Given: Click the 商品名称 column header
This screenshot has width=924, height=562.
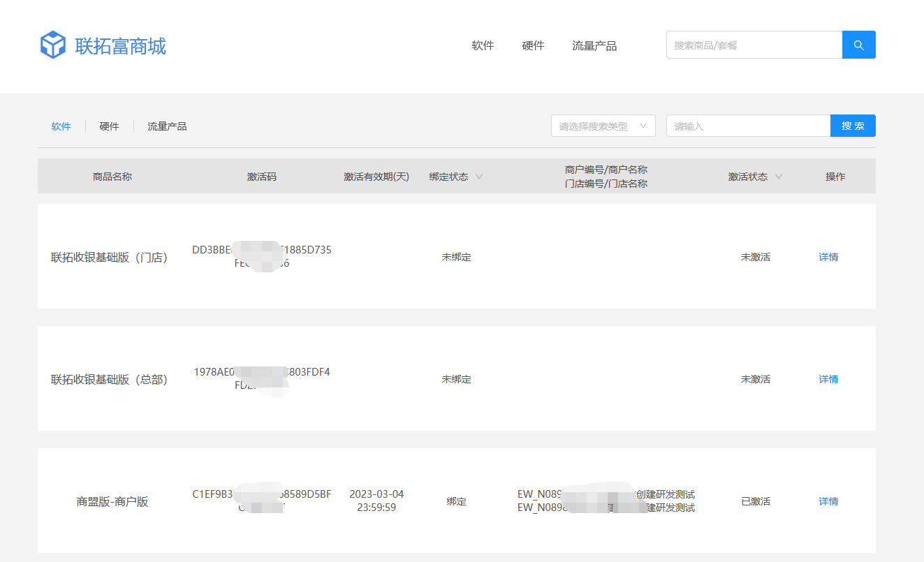Looking at the screenshot, I should pyautogui.click(x=112, y=177).
